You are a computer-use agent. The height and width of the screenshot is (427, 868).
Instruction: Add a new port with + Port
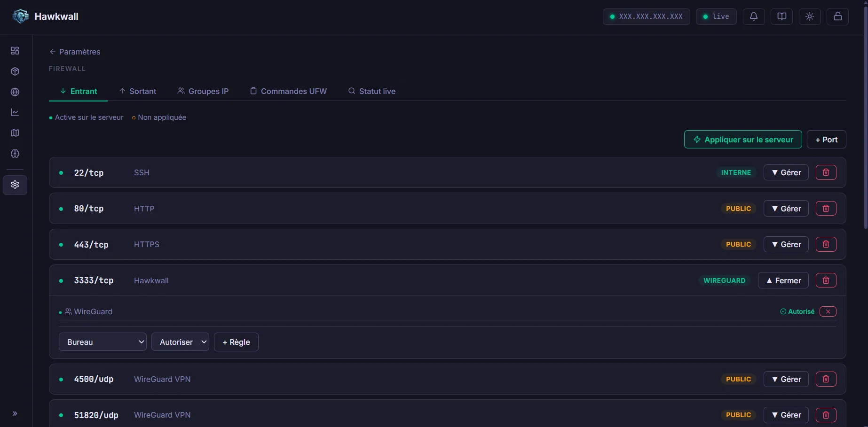point(827,140)
